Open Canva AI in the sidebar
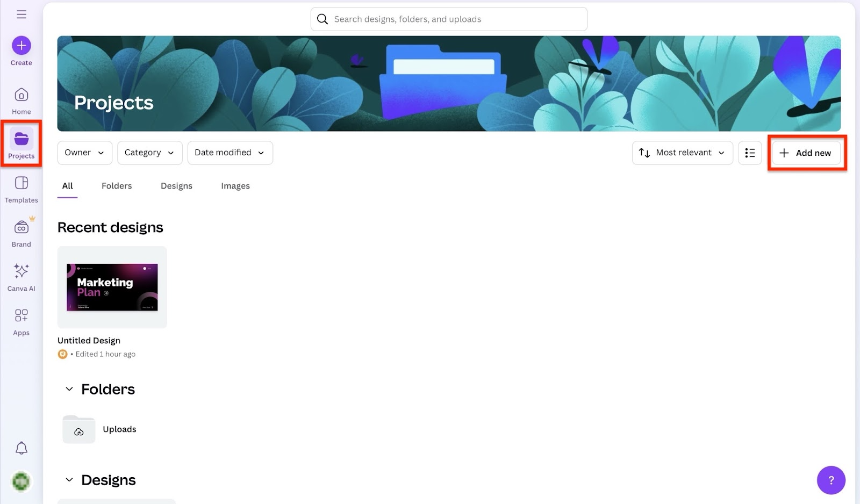 [x=21, y=278]
